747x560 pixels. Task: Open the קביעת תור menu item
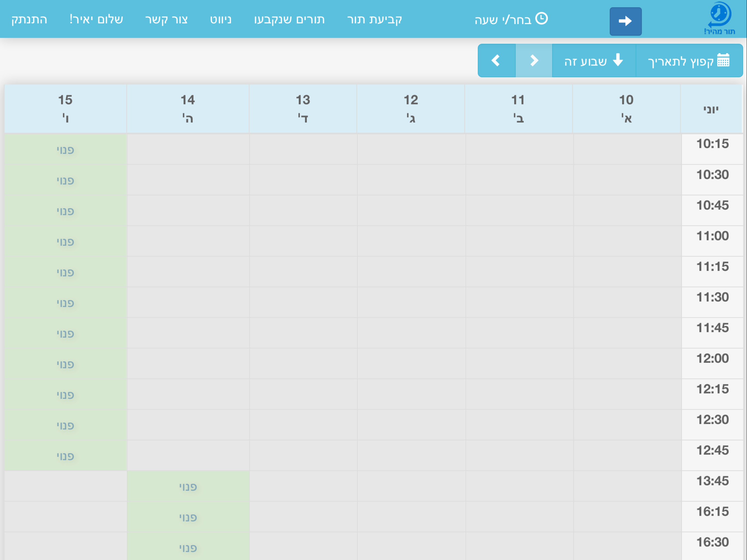click(x=375, y=19)
